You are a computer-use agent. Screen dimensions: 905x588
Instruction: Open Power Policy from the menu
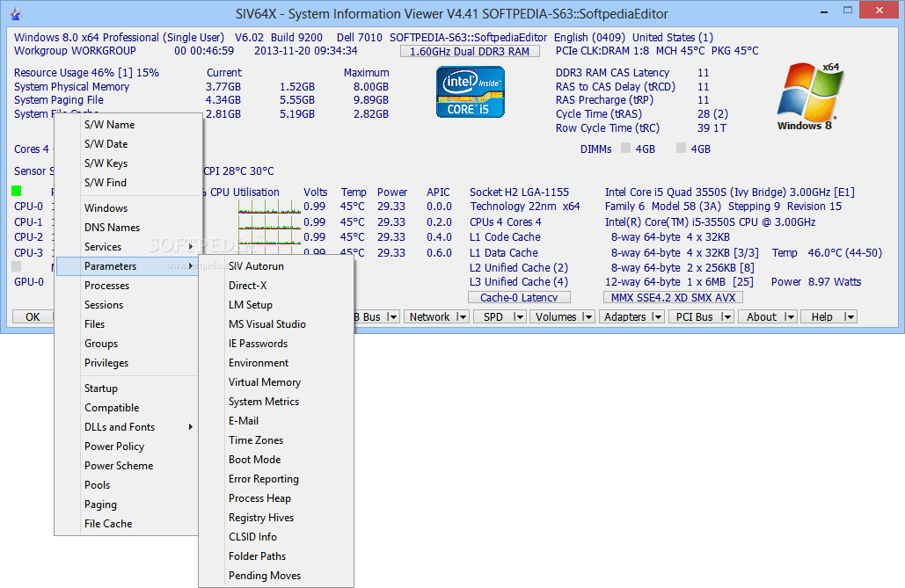click(x=128, y=446)
